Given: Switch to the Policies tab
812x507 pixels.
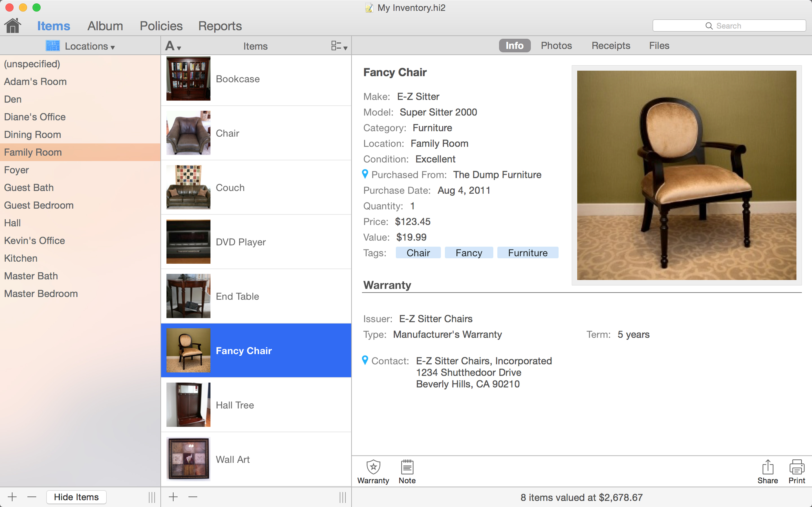Looking at the screenshot, I should [x=161, y=26].
